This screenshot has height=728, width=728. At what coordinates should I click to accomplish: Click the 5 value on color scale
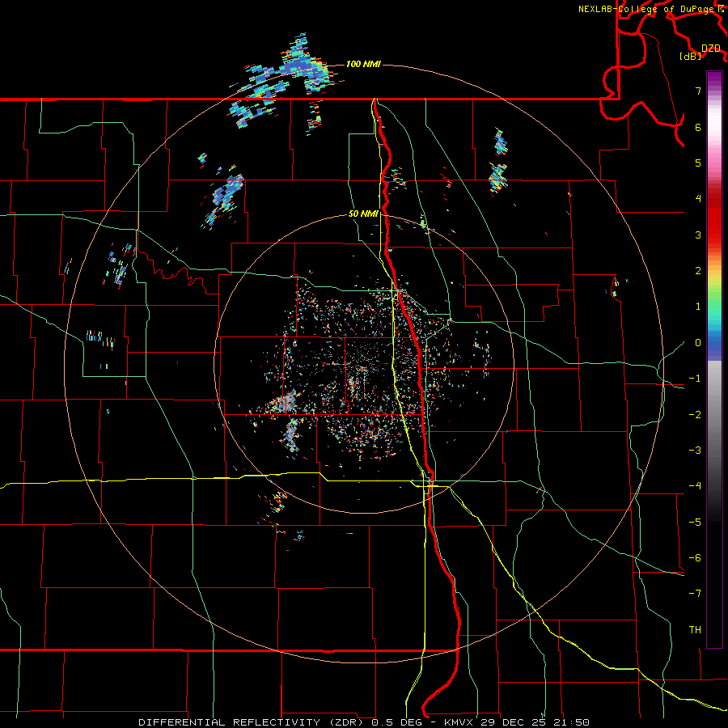pos(698,163)
